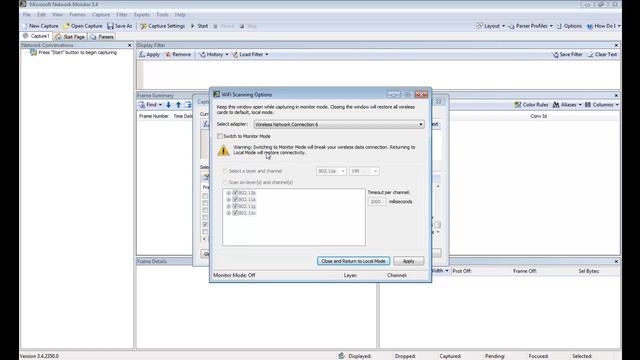
Task: Close the Display Filter pane
Action: [x=616, y=45]
